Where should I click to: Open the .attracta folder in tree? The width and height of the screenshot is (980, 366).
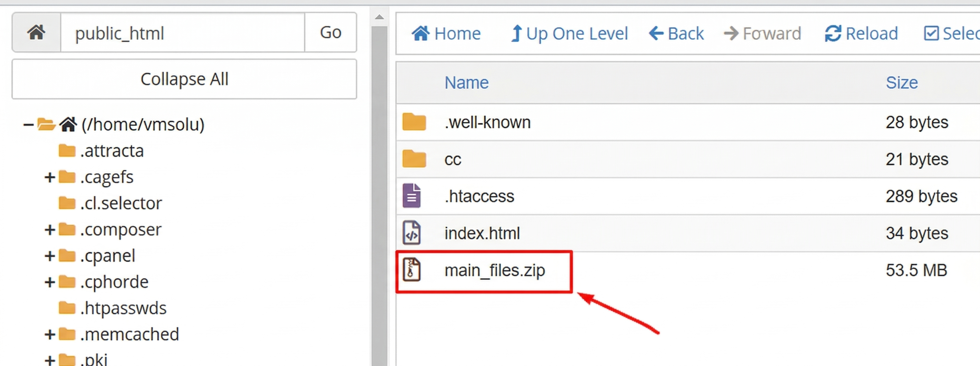point(112,151)
